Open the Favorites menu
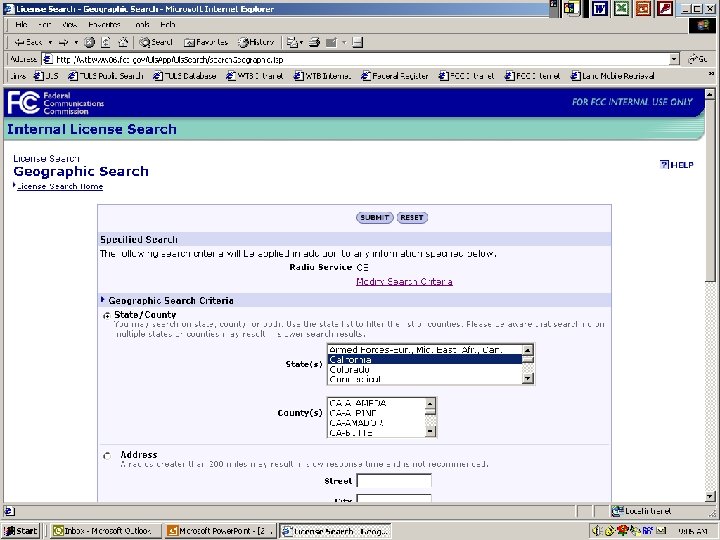The image size is (720, 540). pyautogui.click(x=104, y=24)
